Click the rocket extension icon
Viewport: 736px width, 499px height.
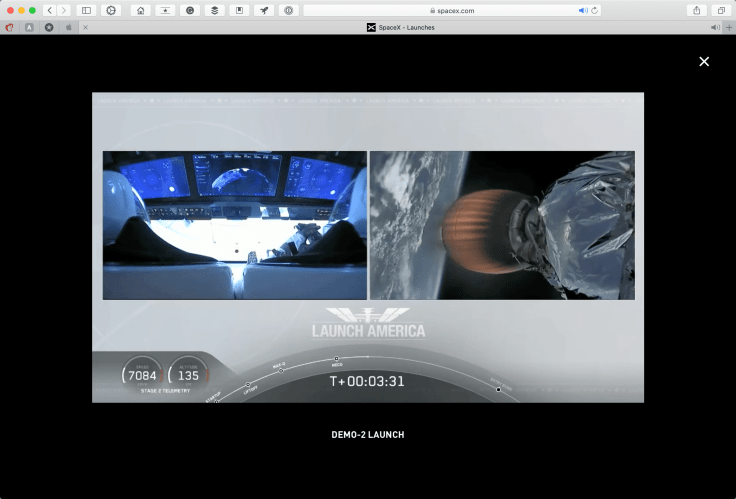point(264,10)
